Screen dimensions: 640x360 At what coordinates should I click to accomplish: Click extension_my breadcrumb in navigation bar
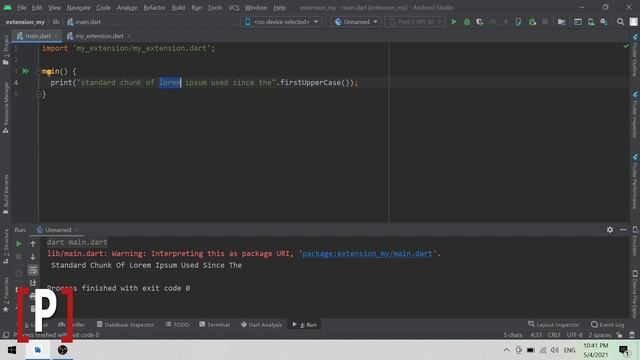25,22
